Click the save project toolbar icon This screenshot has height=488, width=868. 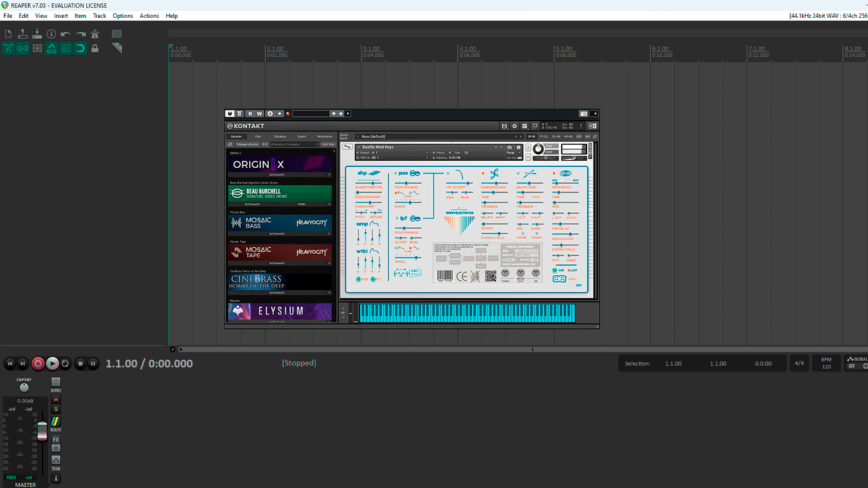pyautogui.click(x=37, y=34)
